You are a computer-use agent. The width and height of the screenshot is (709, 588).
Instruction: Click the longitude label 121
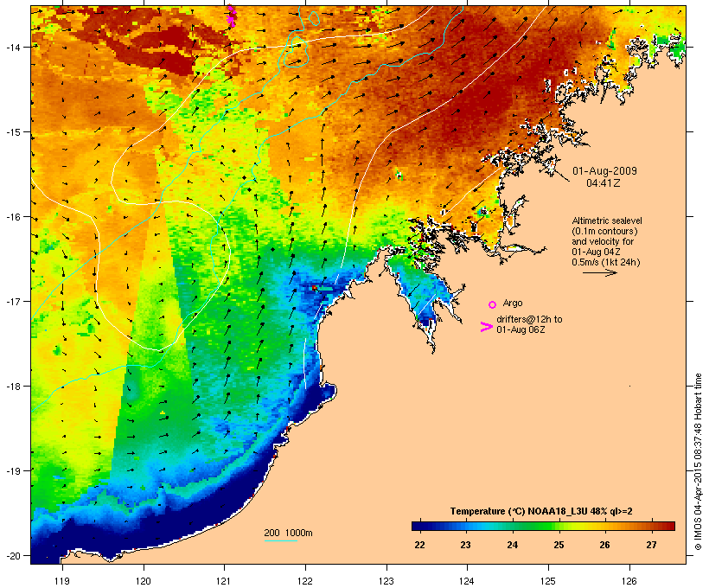224,581
